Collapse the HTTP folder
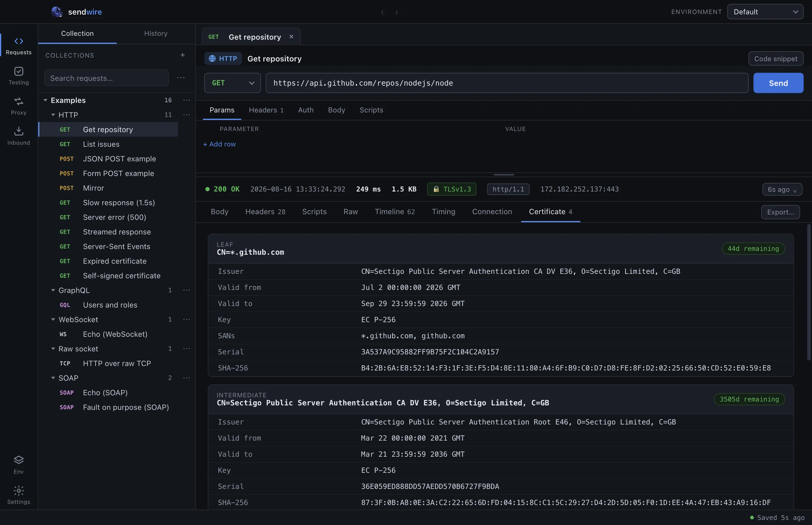812x525 pixels. (x=53, y=115)
